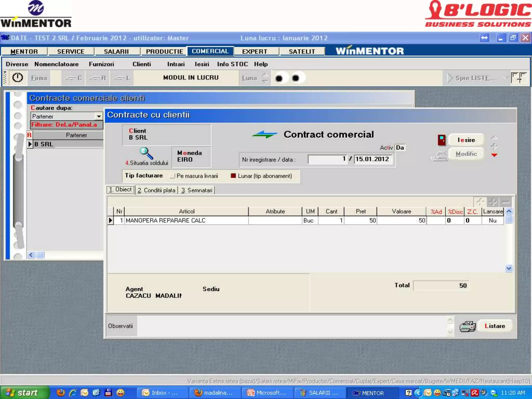Image resolution: width=532 pixels, height=399 pixels.
Task: Check the Pe masura livrarii option
Action: click(x=172, y=176)
